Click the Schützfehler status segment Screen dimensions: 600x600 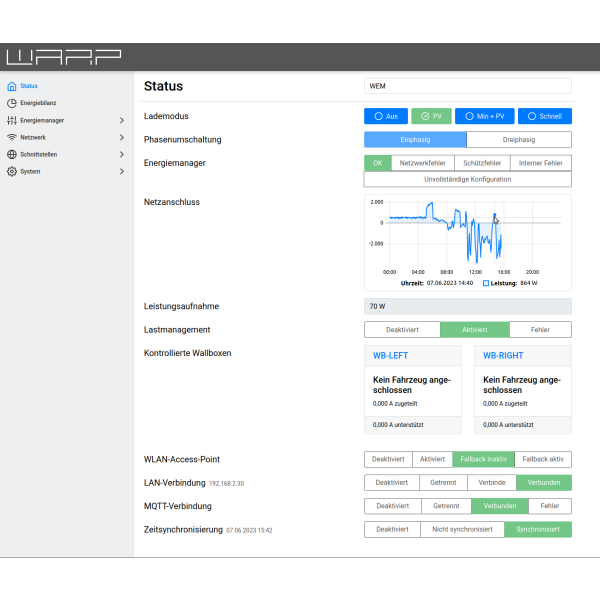pos(482,163)
